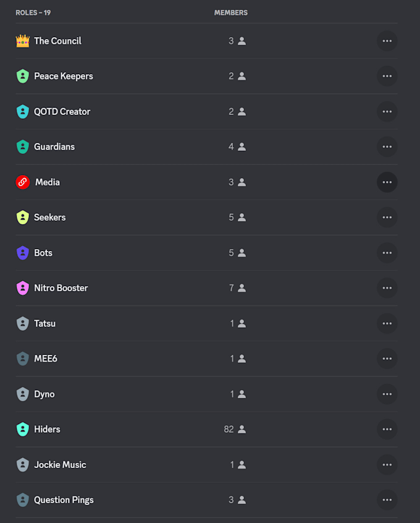
Task: Open the options menu for the Media role
Action: [x=387, y=182]
